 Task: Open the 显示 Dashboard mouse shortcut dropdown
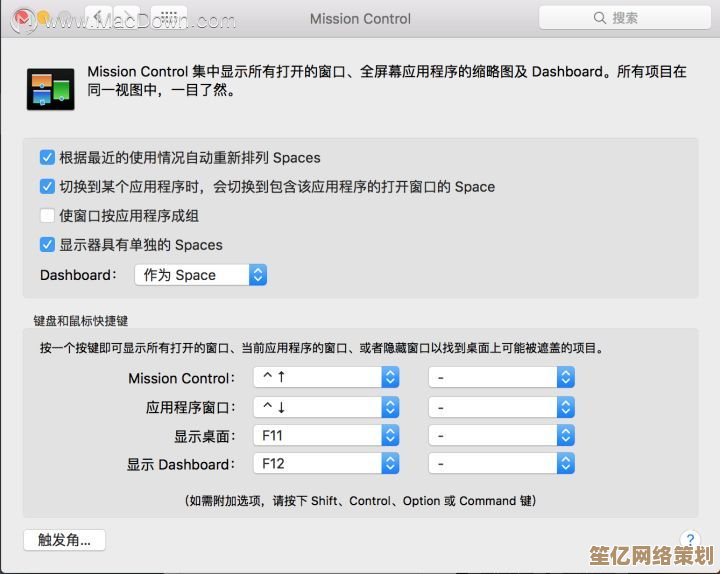pos(501,464)
